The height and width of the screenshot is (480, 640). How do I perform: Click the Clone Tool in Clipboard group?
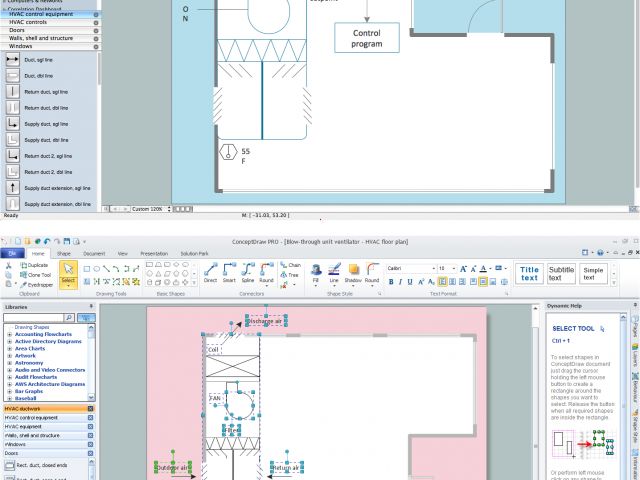(34, 275)
